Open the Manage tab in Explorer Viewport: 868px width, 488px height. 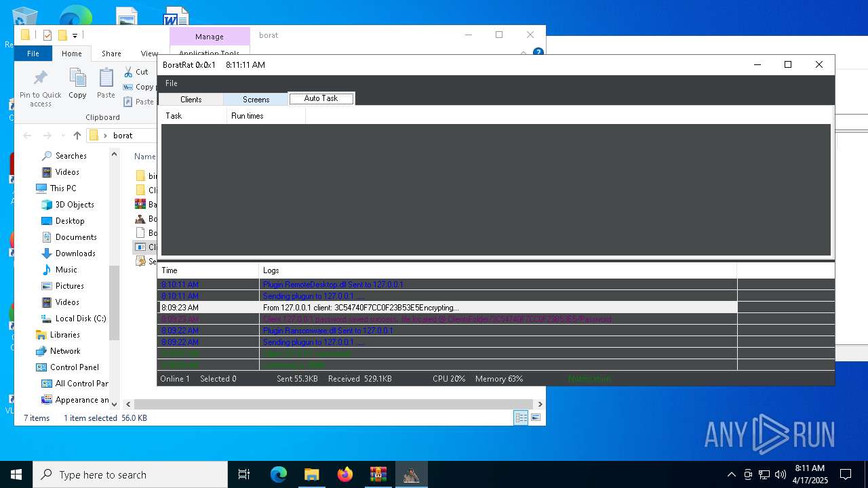tap(210, 37)
